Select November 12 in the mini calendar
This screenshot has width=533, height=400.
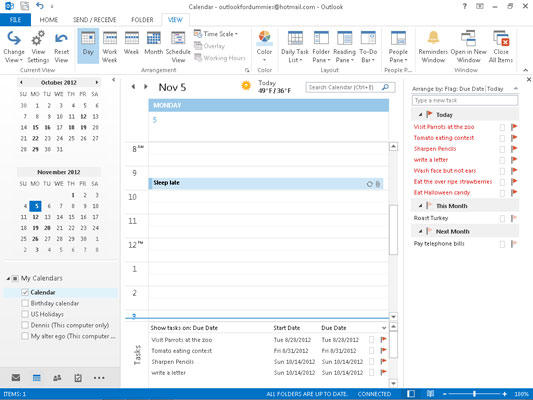pos(35,217)
